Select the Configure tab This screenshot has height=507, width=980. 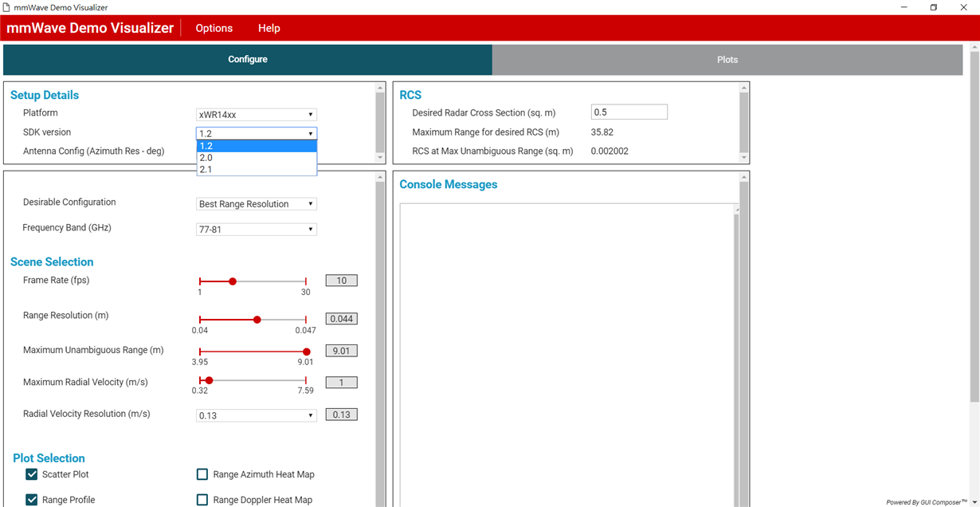click(x=248, y=60)
